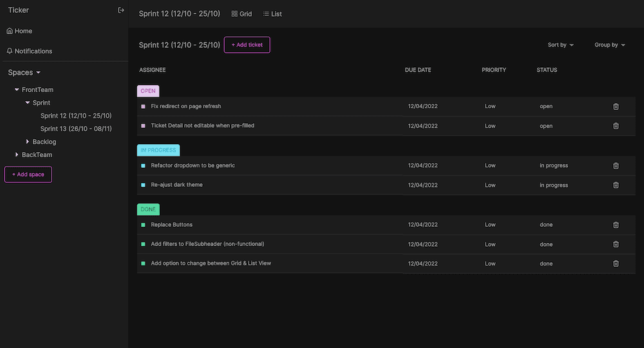Open the Sort by dropdown
644x348 pixels.
(560, 45)
